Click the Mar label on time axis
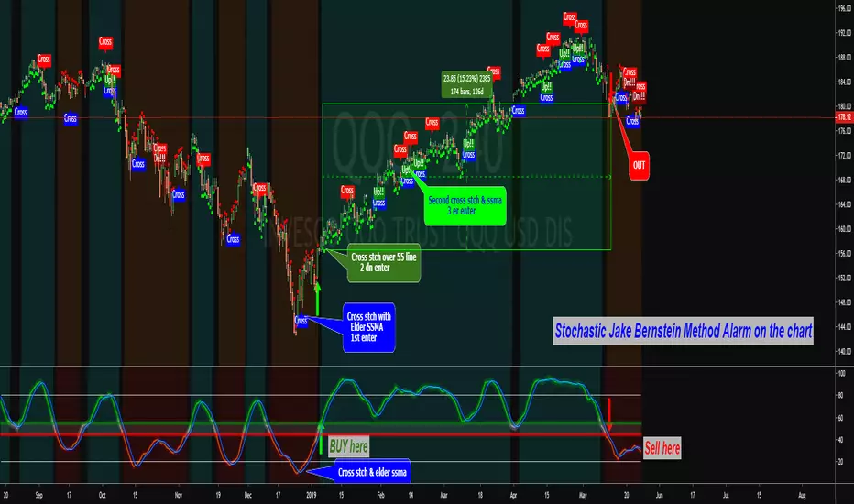Screen dimensions: 854x504 click(x=443, y=495)
